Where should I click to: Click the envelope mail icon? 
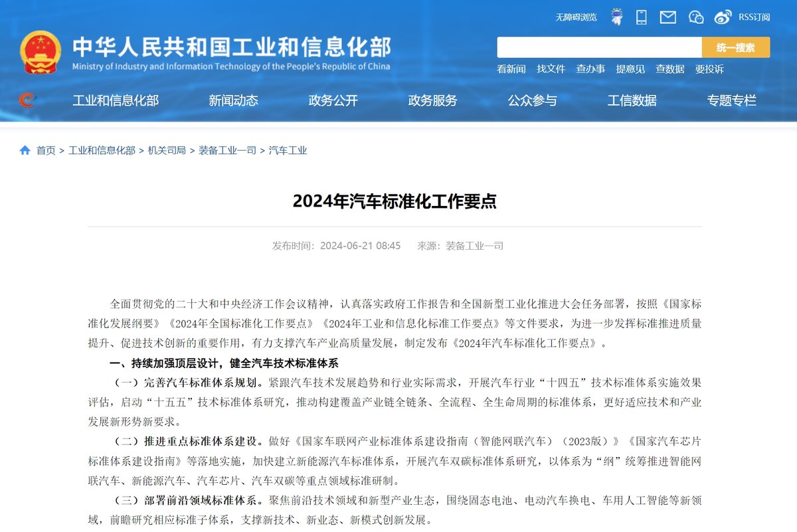[x=667, y=17]
